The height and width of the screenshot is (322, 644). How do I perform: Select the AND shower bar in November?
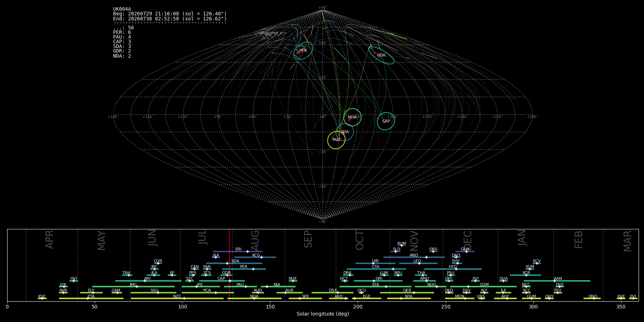[x=414, y=257]
